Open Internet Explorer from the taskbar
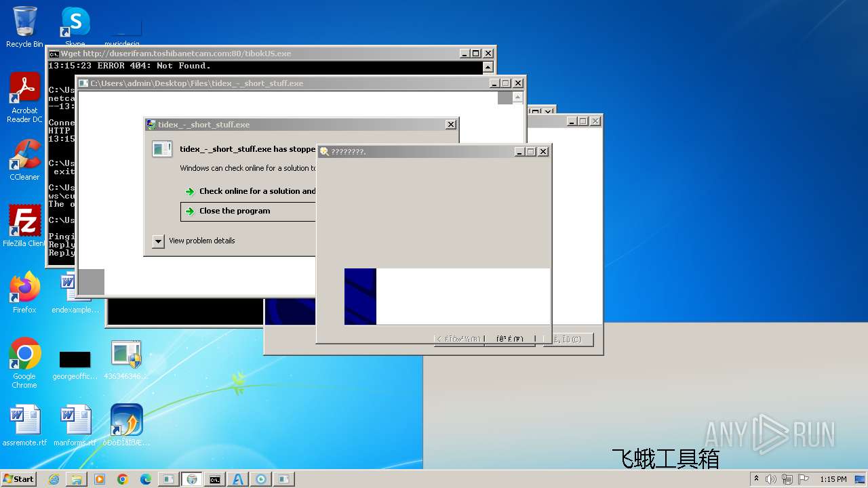Image resolution: width=868 pixels, height=488 pixels. [x=54, y=479]
